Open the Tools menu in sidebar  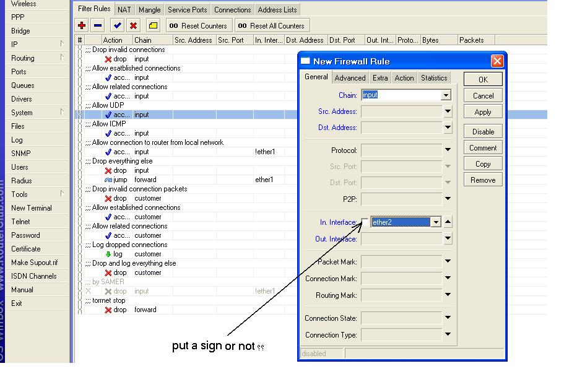37,194
